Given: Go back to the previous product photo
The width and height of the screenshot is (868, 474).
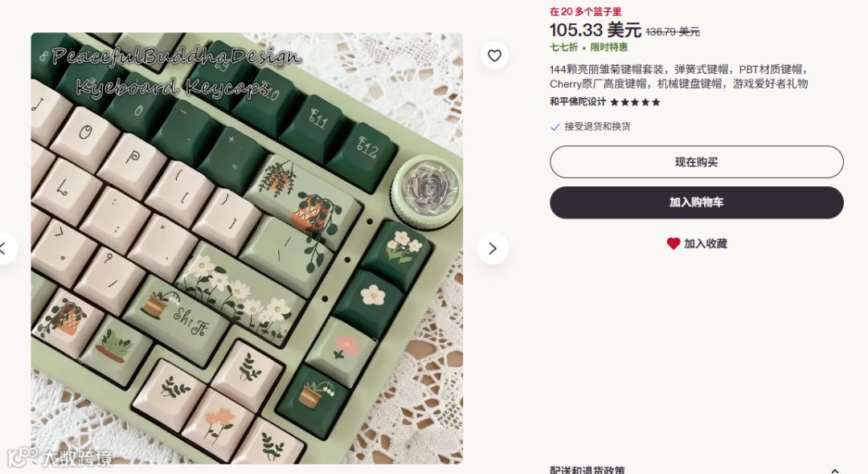Looking at the screenshot, I should (x=5, y=249).
